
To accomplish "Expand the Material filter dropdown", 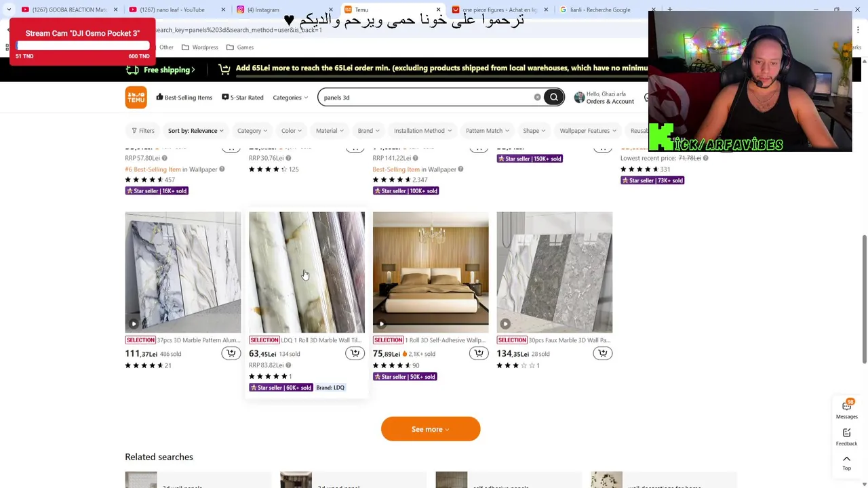I will [330, 130].
